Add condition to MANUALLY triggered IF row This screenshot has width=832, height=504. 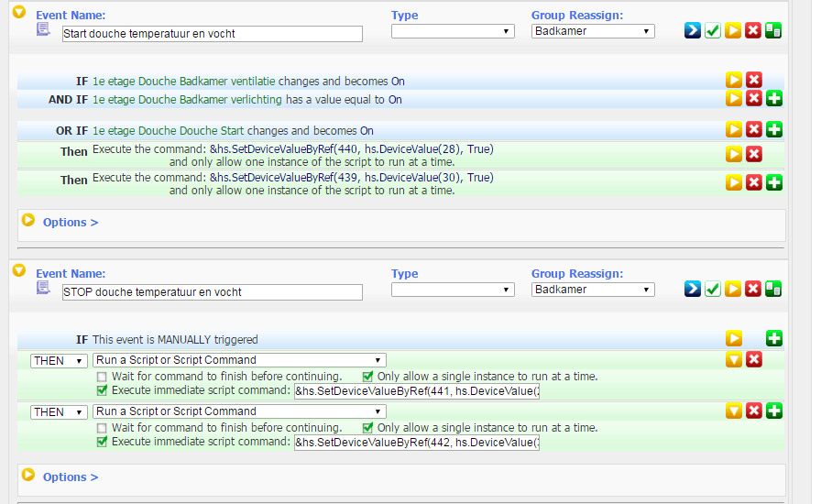(x=774, y=338)
